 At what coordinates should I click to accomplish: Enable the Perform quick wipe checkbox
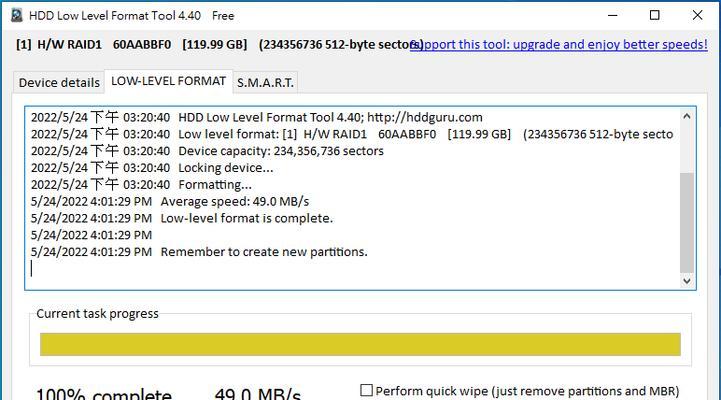pos(366,390)
